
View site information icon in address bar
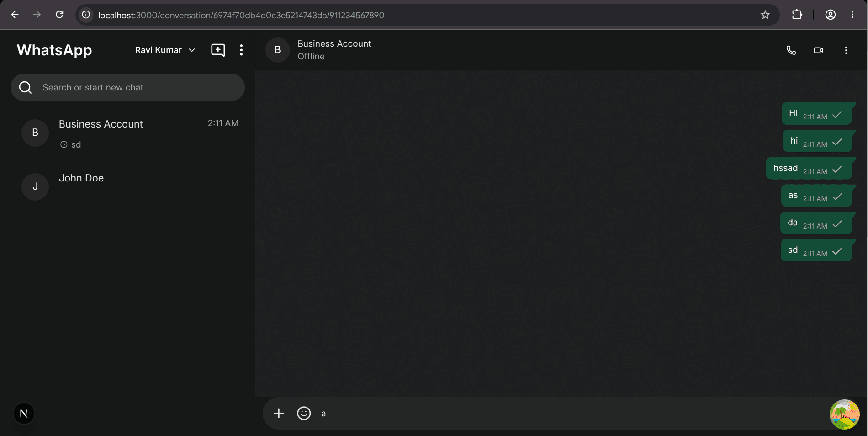[86, 15]
